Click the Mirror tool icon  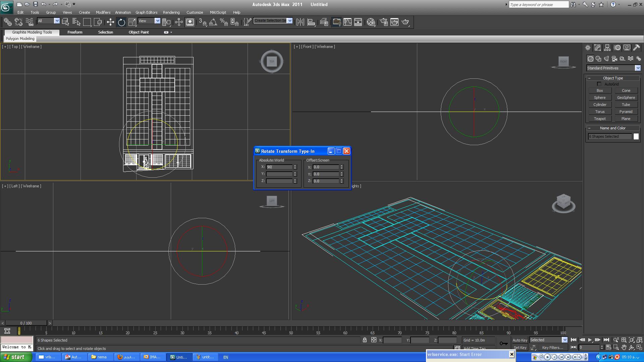[x=300, y=22]
